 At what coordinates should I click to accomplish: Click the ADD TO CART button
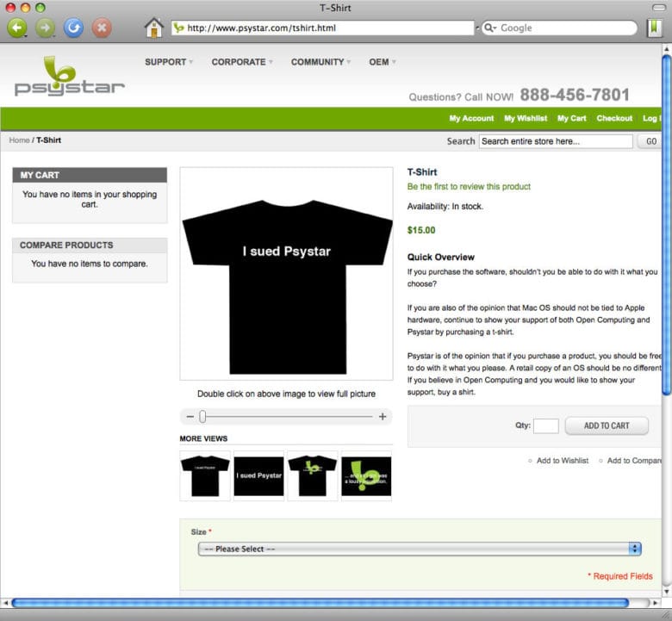pyautogui.click(x=607, y=426)
